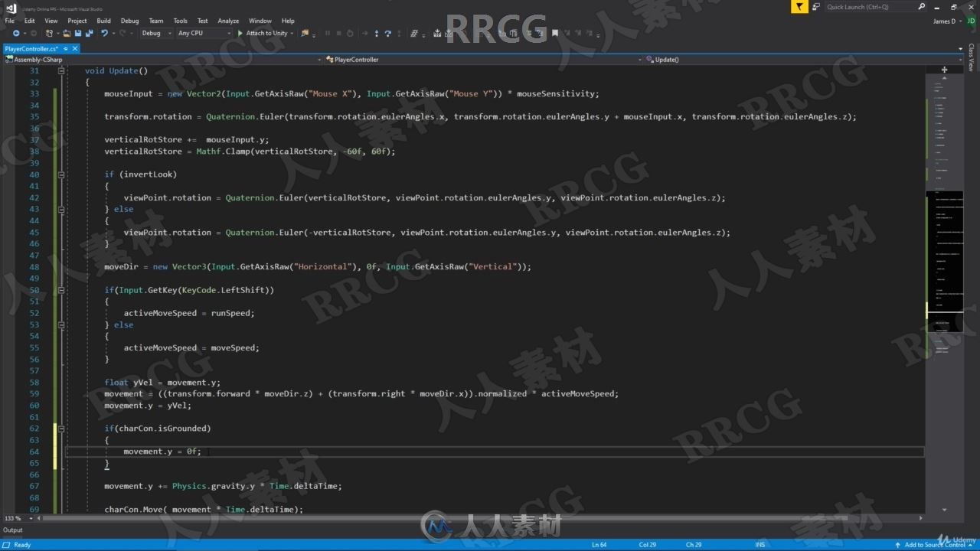This screenshot has height=551, width=980.
Task: Collapse the if (invertLook) block
Action: [61, 174]
